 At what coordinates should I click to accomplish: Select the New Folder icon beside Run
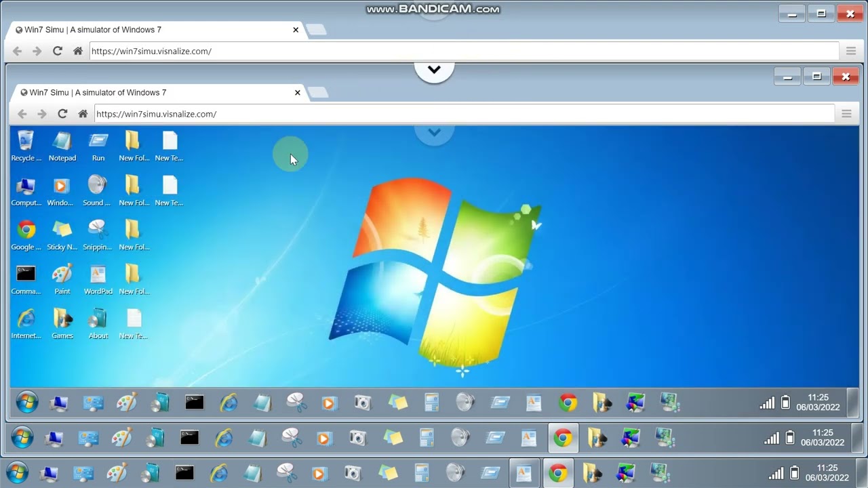(134, 146)
